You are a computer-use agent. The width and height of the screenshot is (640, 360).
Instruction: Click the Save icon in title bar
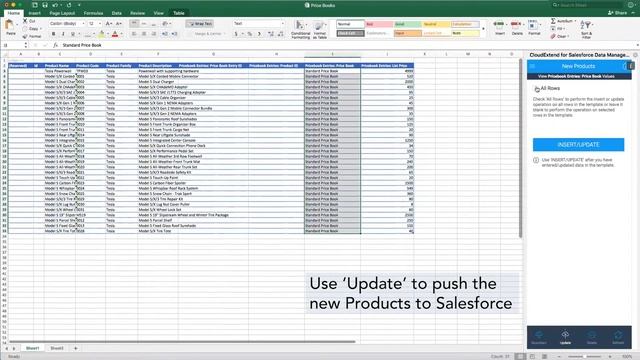pyautogui.click(x=45, y=5)
